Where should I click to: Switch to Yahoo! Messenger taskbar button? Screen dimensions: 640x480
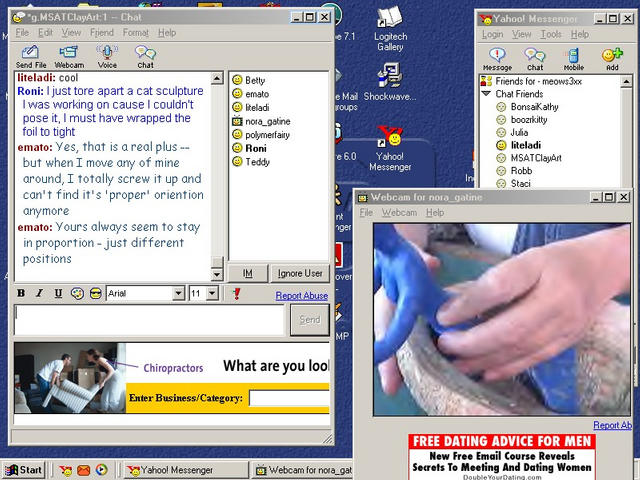[187, 470]
